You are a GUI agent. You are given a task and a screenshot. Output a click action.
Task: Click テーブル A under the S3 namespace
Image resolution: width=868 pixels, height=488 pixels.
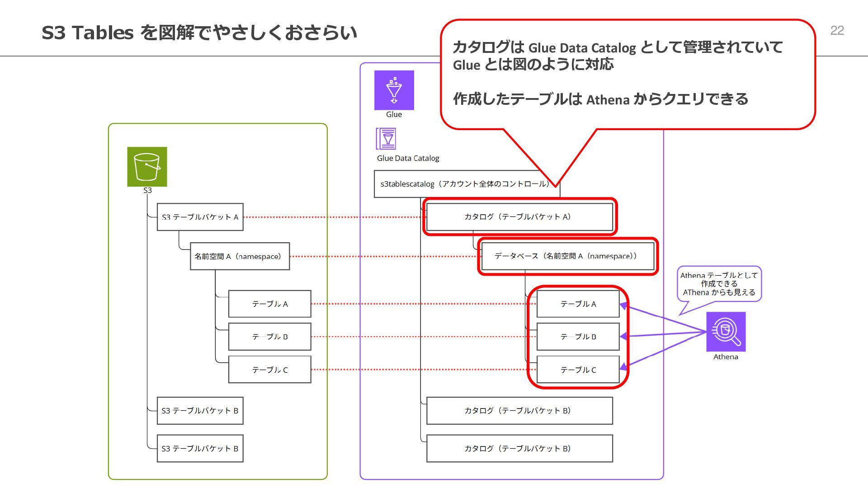click(x=269, y=304)
